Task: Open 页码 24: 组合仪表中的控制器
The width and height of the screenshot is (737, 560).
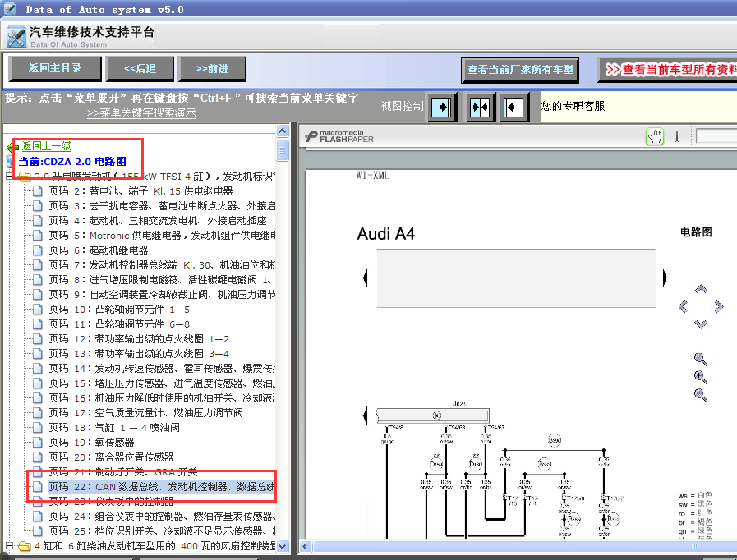Action: click(162, 516)
